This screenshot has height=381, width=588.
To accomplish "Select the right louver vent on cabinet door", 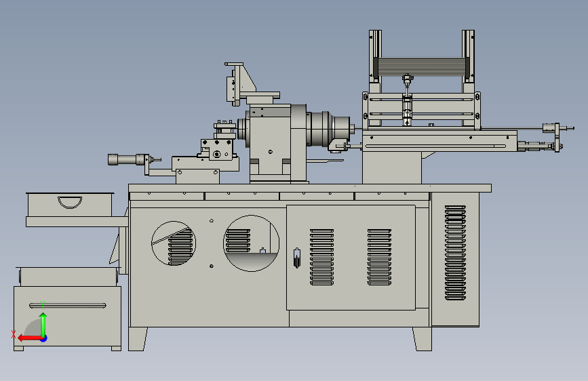I will pos(379,257).
